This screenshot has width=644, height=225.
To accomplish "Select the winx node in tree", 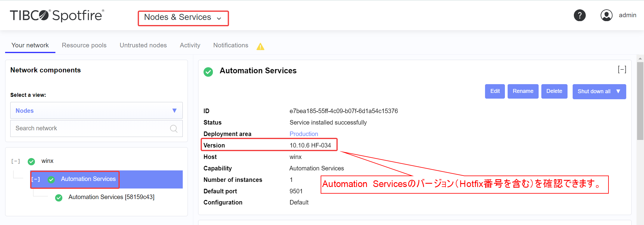I will [x=47, y=161].
